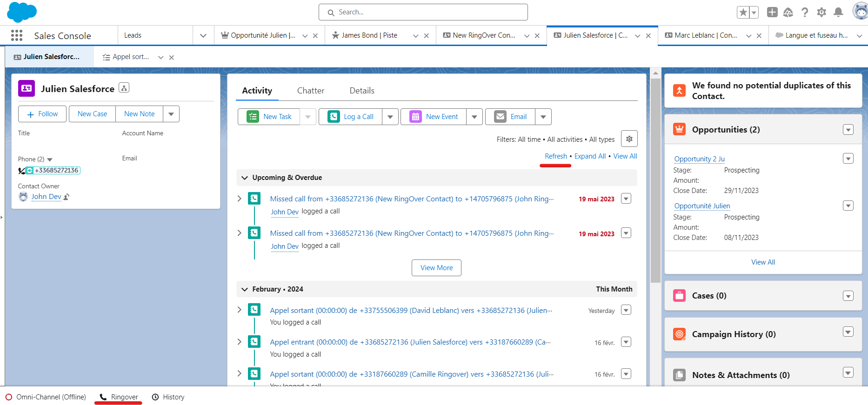
Task: Open Cases related list menu
Action: [848, 296]
